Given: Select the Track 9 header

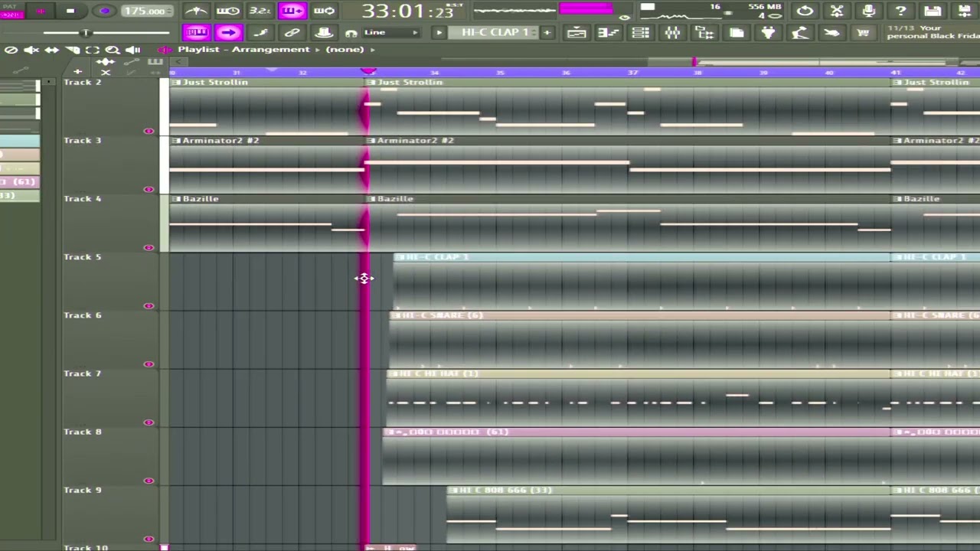Looking at the screenshot, I should [x=110, y=515].
